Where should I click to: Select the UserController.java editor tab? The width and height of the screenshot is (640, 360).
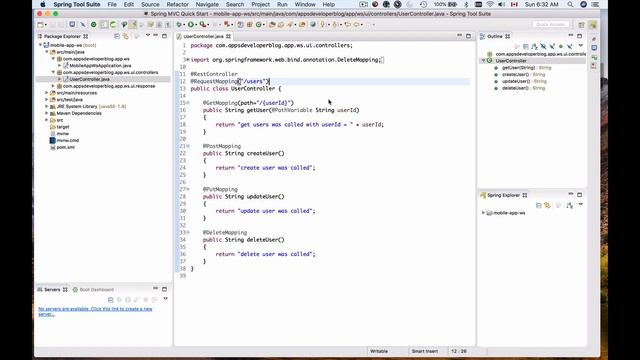tap(203, 36)
